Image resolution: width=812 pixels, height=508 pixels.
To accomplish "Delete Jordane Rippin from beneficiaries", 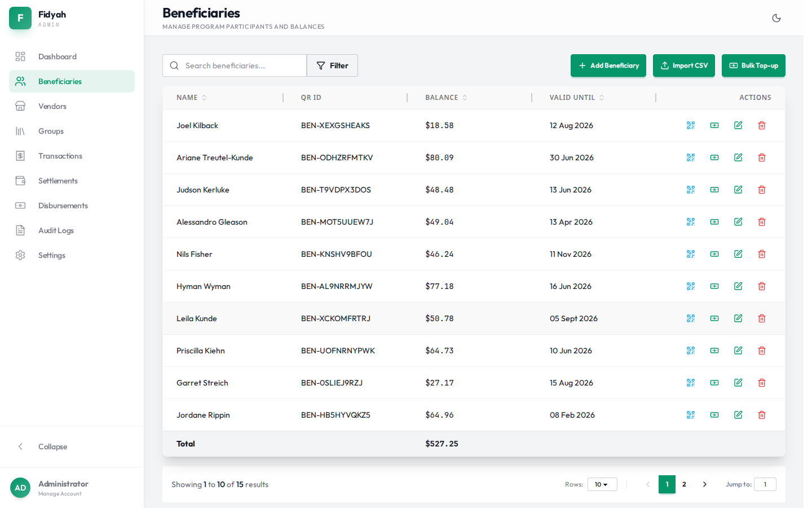I will (762, 415).
